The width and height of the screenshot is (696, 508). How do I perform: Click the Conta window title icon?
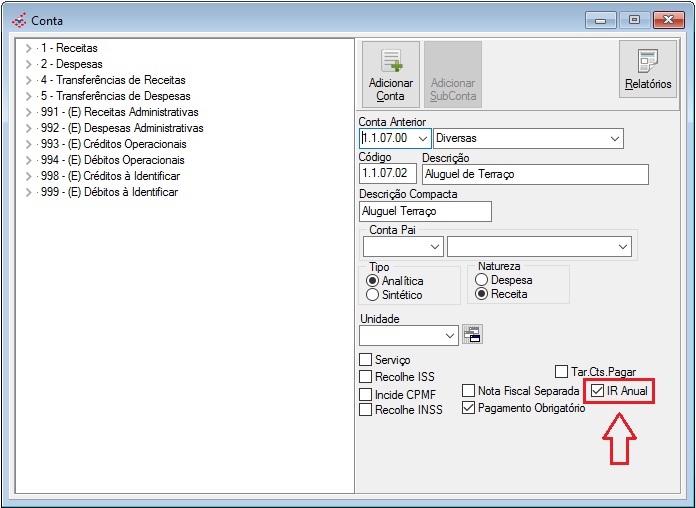(x=19, y=20)
